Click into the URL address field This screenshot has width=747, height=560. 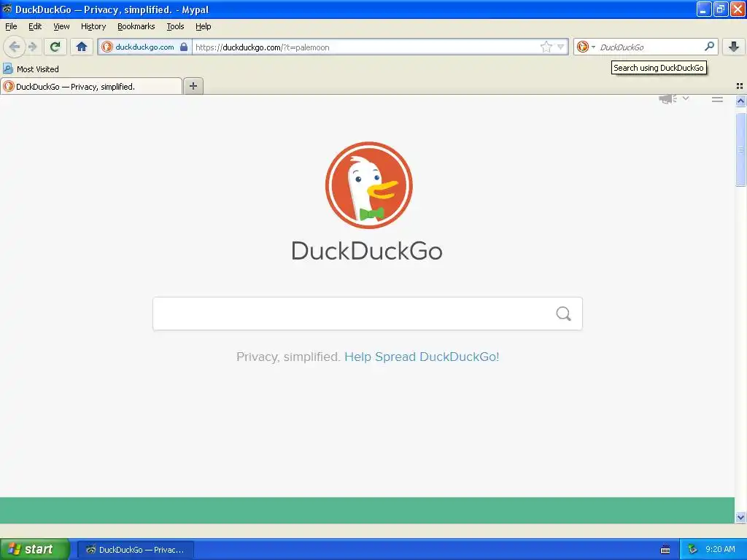[x=366, y=47]
